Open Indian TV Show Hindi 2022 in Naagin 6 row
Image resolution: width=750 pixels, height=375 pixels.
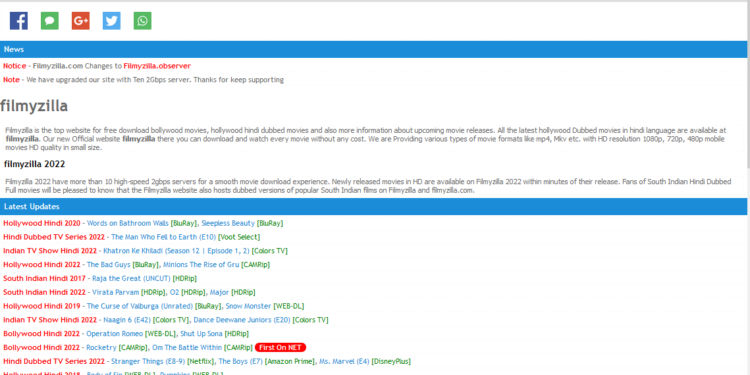click(x=50, y=320)
